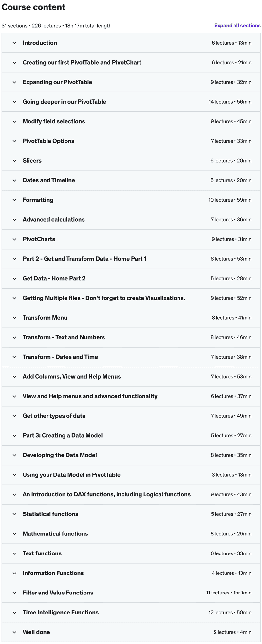Click chevron for Transform Menu section

click(x=14, y=318)
